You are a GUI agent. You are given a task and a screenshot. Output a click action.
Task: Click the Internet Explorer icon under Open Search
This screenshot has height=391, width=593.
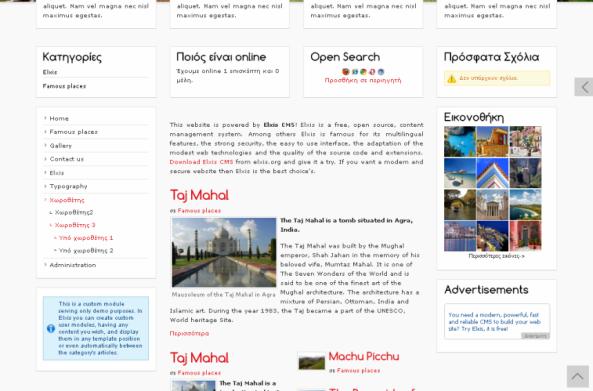[x=355, y=71]
